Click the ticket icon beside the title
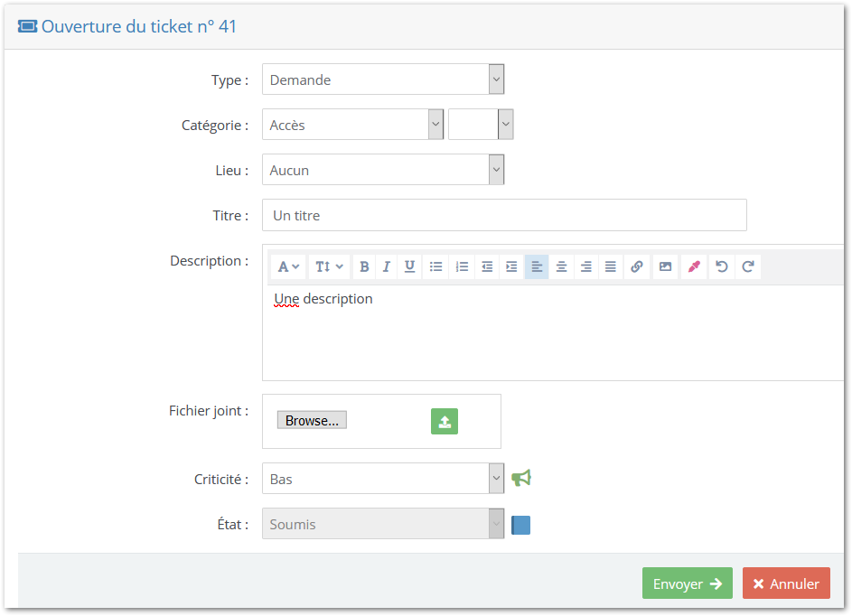Screen dimensions: 852x616 click(x=27, y=26)
